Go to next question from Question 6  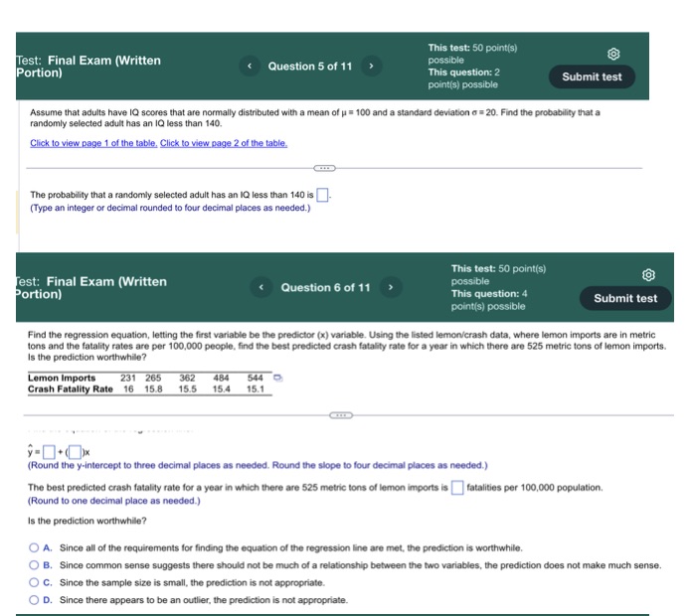(x=391, y=287)
